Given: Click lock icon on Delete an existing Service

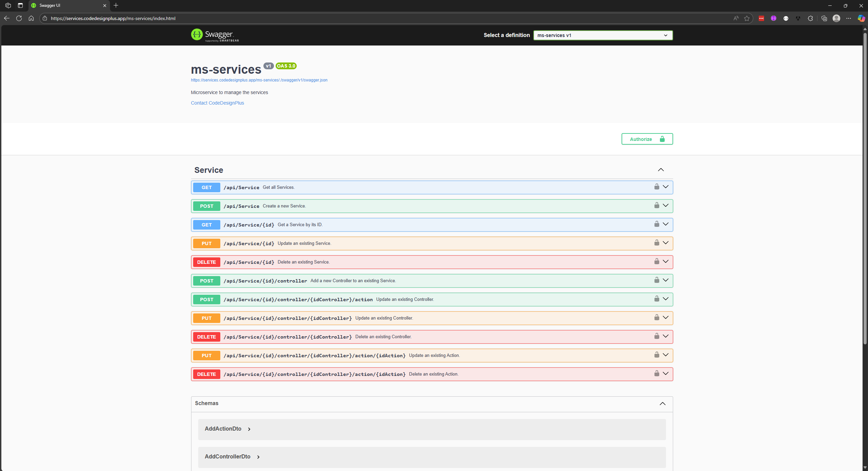Looking at the screenshot, I should click(657, 261).
